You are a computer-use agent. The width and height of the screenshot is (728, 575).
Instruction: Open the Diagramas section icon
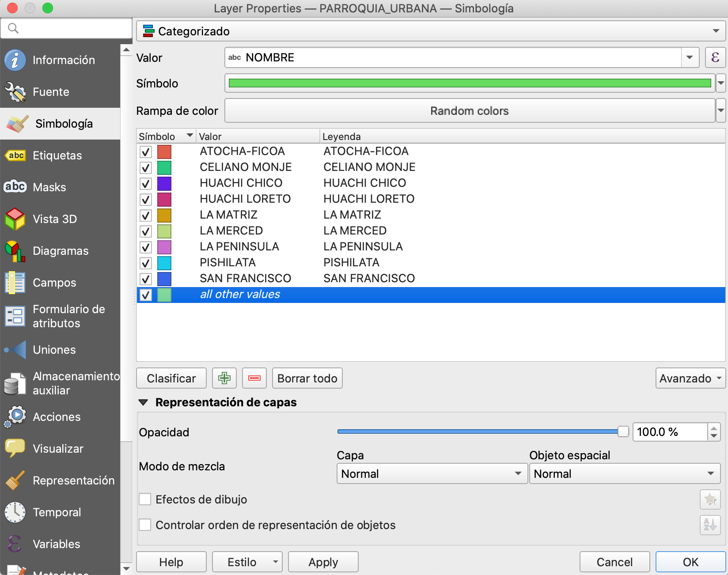click(15, 251)
